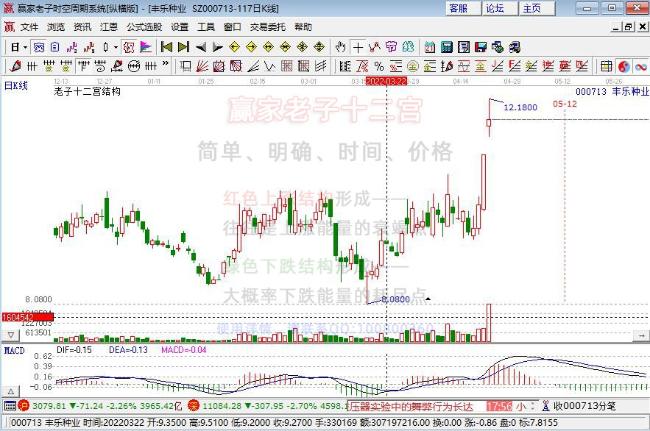Click the red 1804542 volume tag
Image resolution: width=650 pixels, height=431 pixels.
(28, 317)
